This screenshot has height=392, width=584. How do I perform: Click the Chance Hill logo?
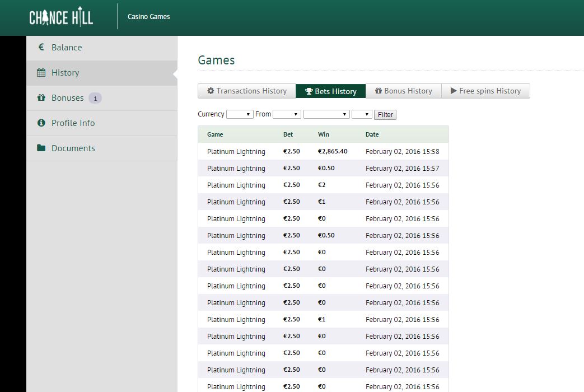(61, 16)
